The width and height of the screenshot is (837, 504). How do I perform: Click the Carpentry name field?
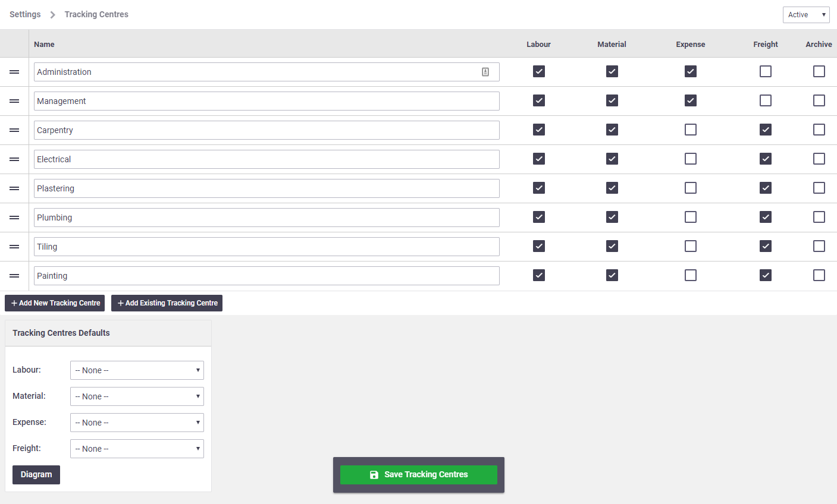tap(267, 130)
